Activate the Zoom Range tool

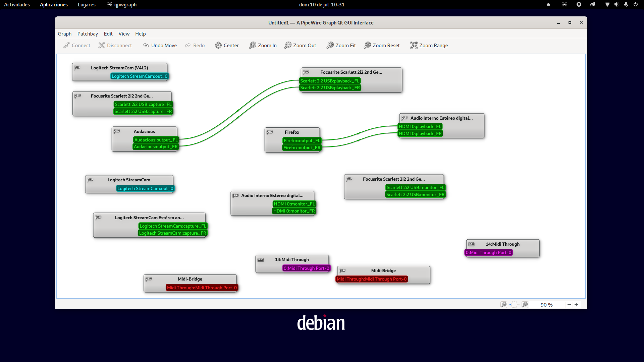[414, 45]
